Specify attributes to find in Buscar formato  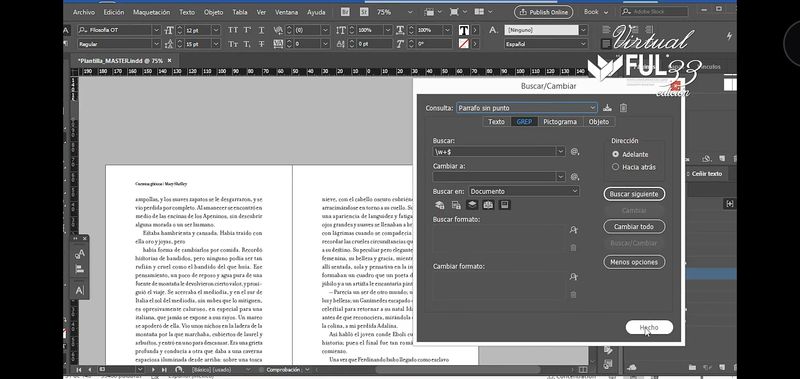coord(573,231)
